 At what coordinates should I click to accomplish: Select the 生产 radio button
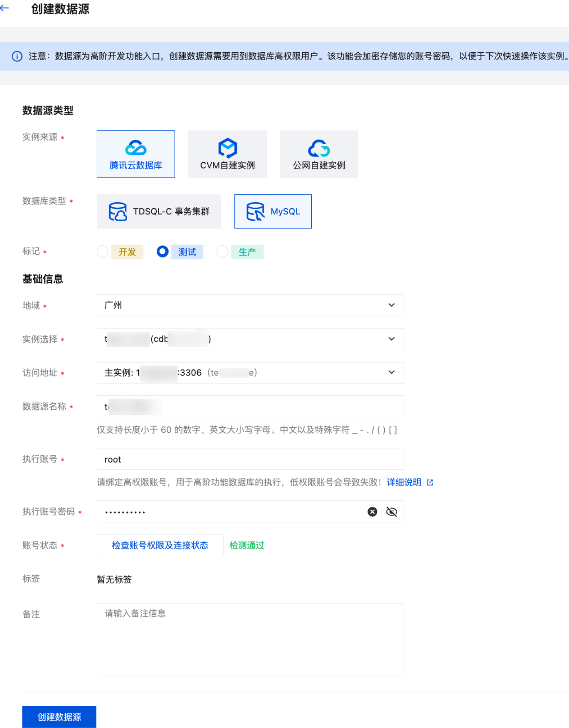tap(223, 252)
